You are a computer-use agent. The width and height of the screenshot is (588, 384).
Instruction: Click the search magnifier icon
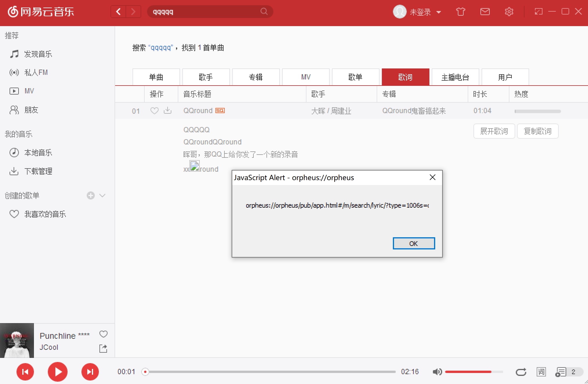click(264, 12)
